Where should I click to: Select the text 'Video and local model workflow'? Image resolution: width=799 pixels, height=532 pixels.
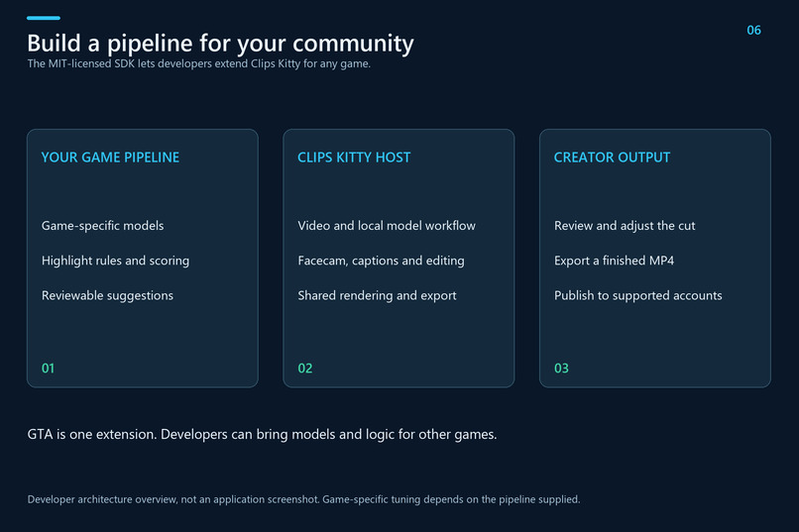(x=387, y=226)
